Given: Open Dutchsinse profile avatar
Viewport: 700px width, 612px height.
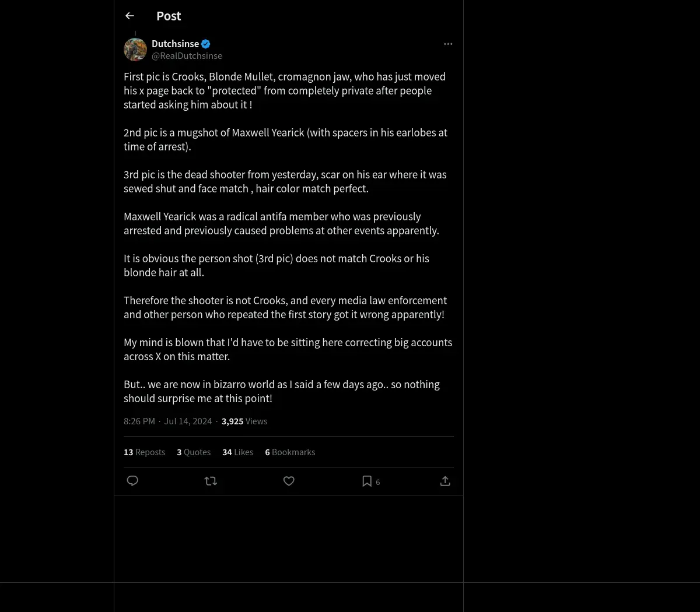Looking at the screenshot, I should 135,50.
